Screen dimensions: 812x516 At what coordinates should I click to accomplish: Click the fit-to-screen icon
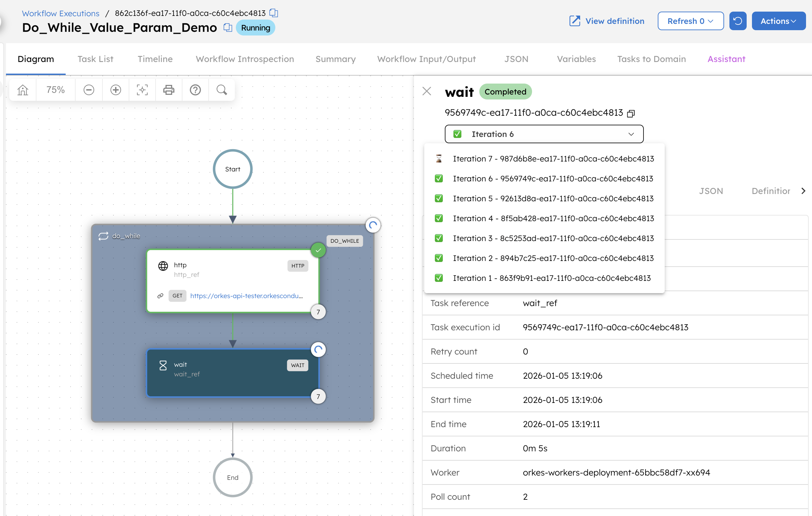pyautogui.click(x=142, y=90)
